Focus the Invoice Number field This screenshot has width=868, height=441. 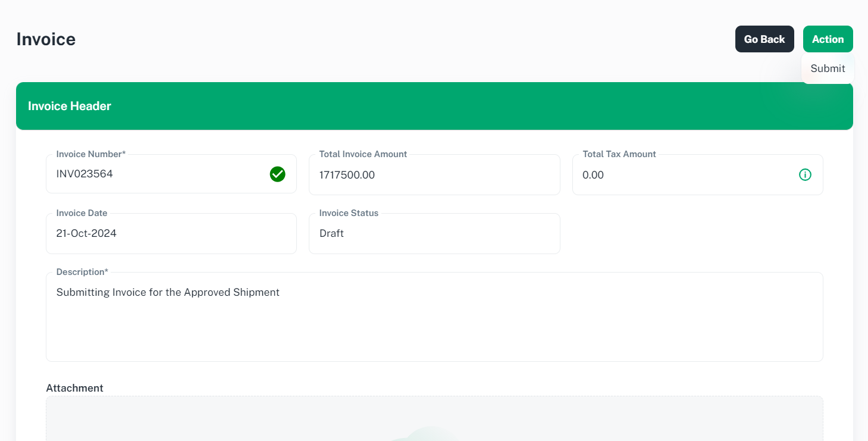[x=158, y=174]
